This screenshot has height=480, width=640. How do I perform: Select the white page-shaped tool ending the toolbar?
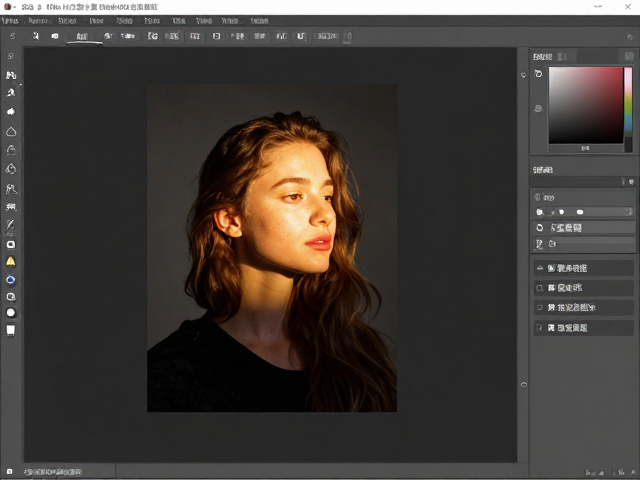click(11, 330)
